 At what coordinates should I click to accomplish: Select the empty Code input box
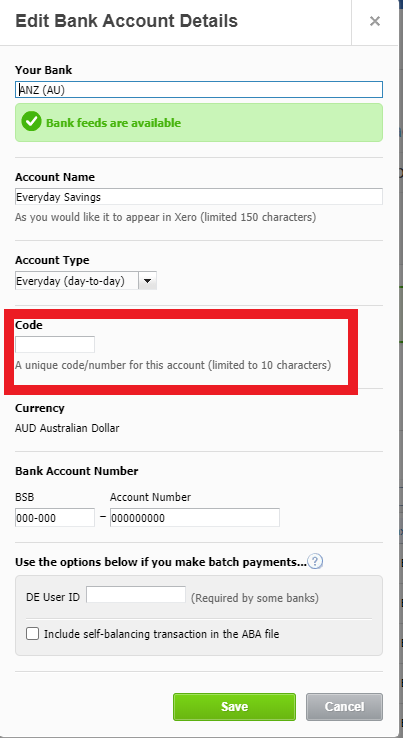click(x=55, y=345)
